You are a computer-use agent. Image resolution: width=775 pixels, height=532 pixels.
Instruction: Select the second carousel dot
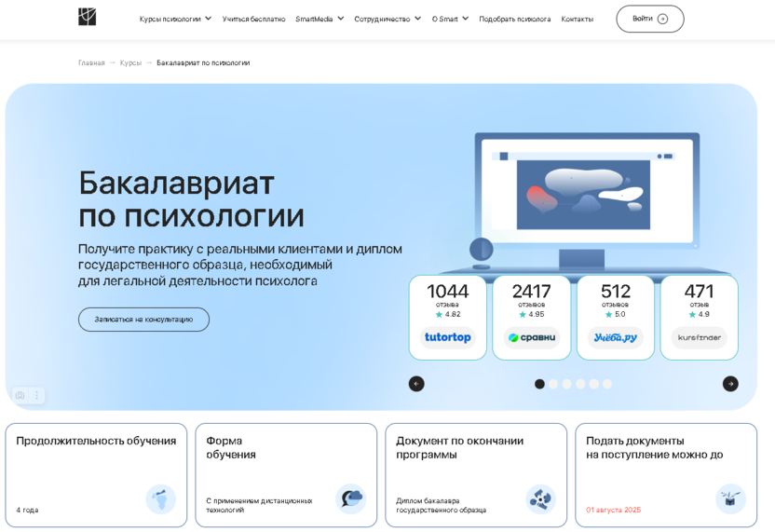[553, 384]
